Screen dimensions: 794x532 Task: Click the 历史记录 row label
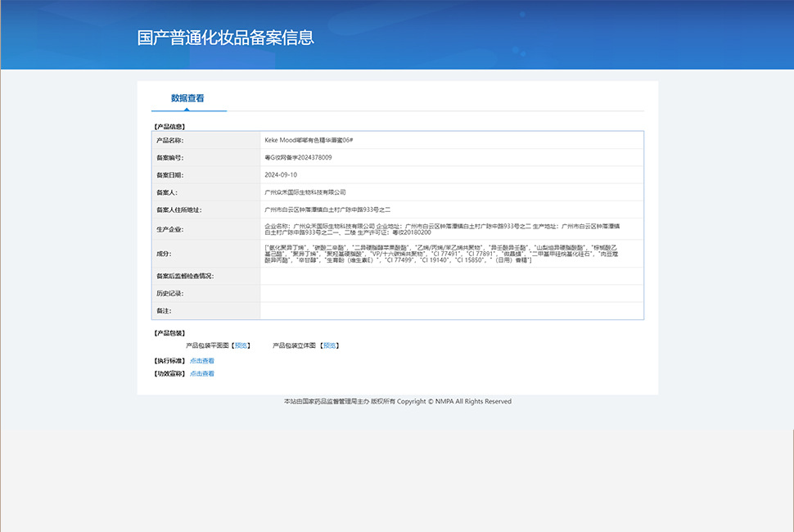pyautogui.click(x=169, y=294)
